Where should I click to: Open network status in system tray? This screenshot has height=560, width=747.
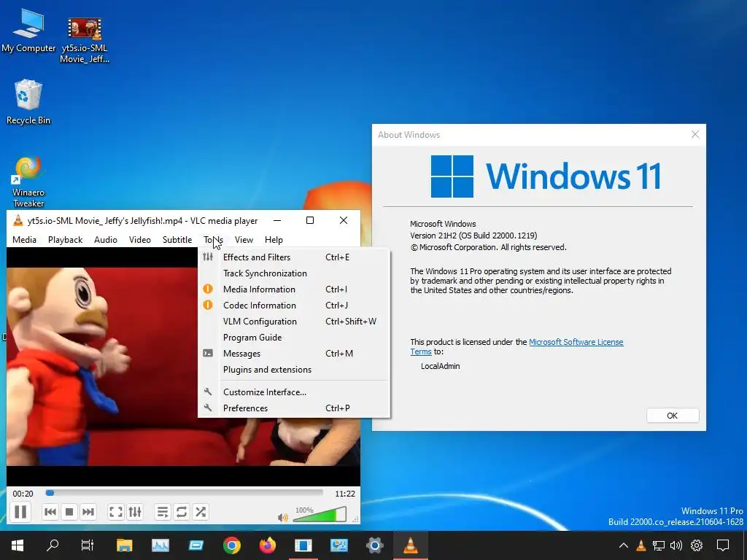(x=659, y=545)
